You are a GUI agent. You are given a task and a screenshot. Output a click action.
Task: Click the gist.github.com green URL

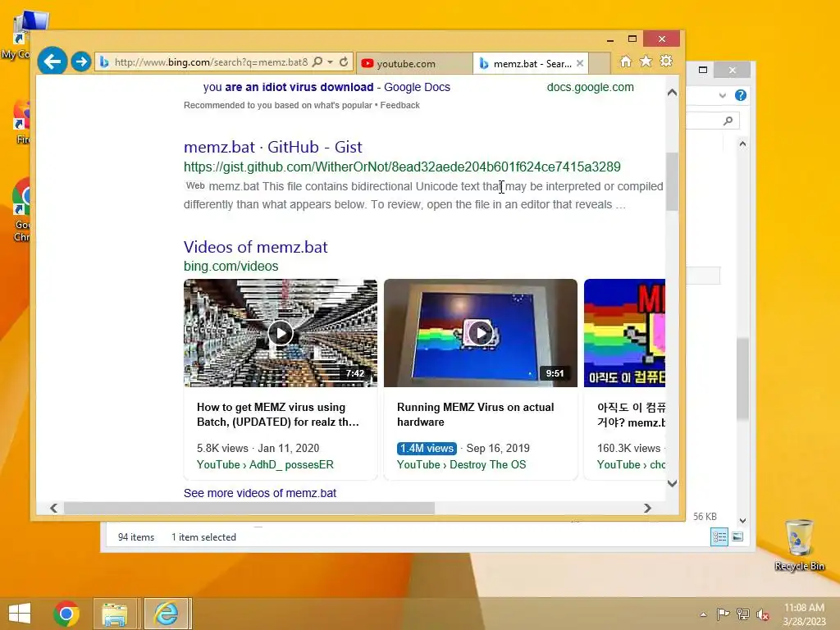tap(402, 167)
